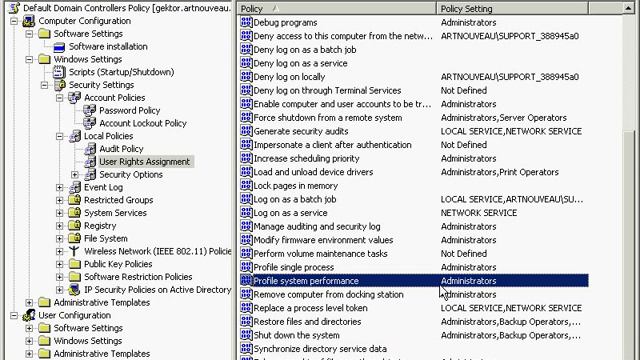This screenshot has height=360, width=640.
Task: Click the Security Settings icon
Action: (60, 85)
